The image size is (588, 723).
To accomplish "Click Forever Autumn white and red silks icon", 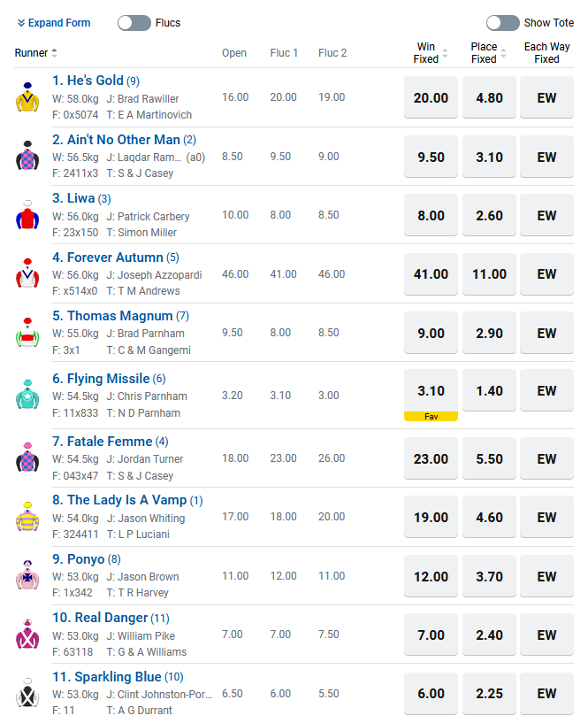I will coord(28,274).
